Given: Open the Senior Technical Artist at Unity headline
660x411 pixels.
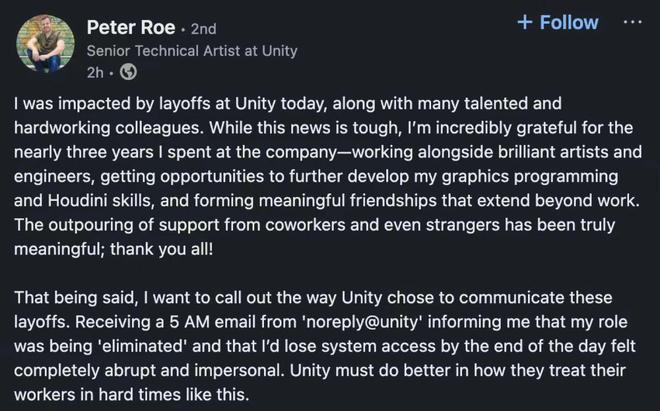Looking at the screenshot, I should pos(191,50).
